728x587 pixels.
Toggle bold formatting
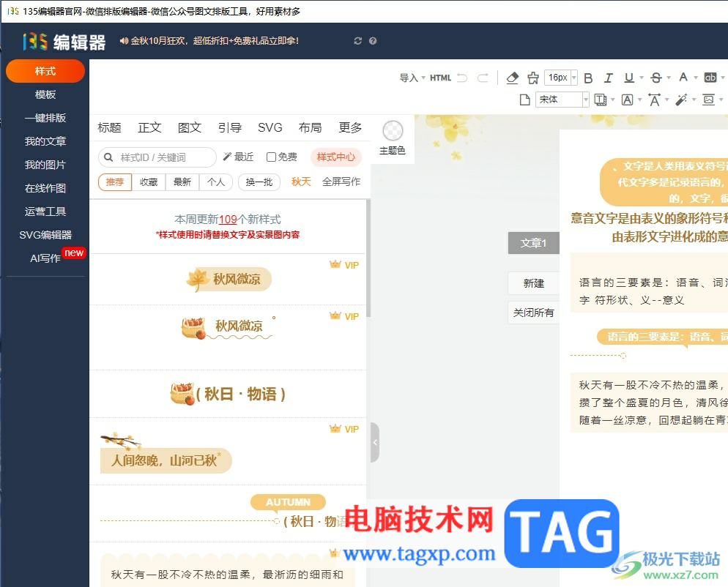[x=588, y=78]
